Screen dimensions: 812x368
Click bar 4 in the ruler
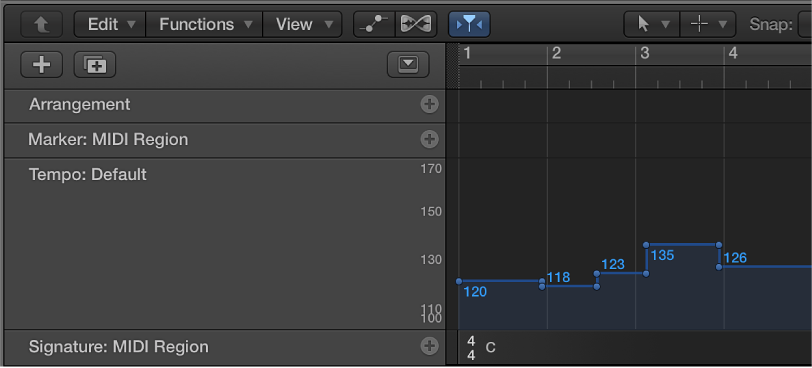733,53
